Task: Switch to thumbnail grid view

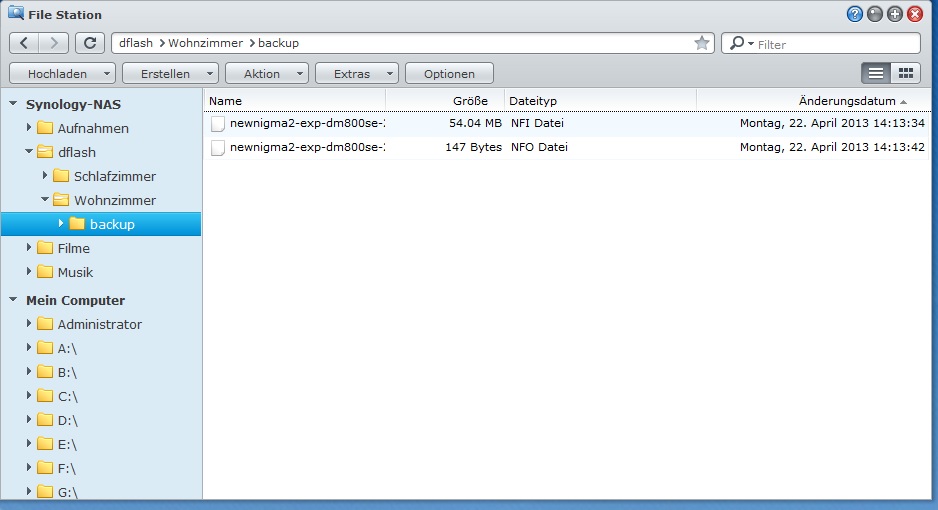Action: [x=906, y=73]
